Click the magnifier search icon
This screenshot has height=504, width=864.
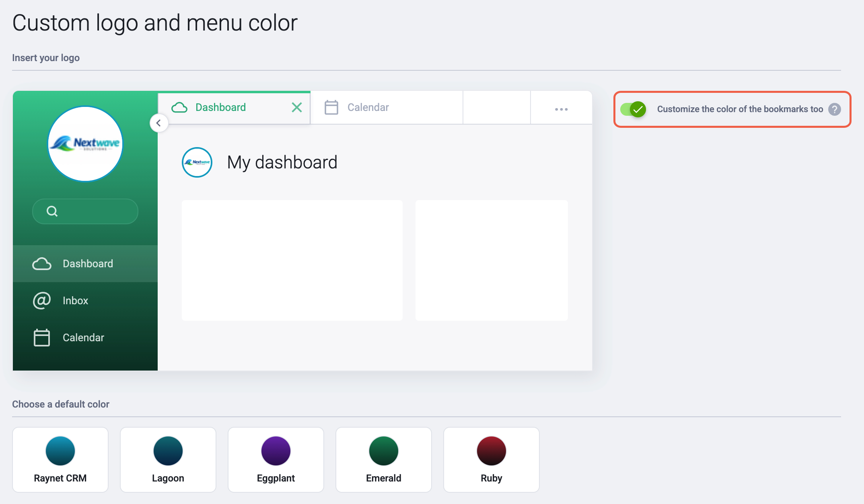click(x=52, y=211)
